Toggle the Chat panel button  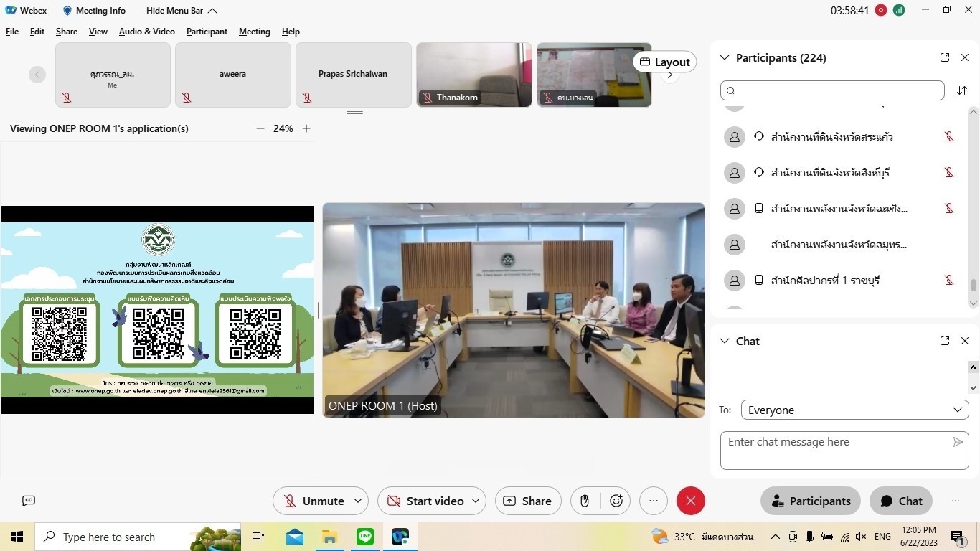pyautogui.click(x=901, y=501)
